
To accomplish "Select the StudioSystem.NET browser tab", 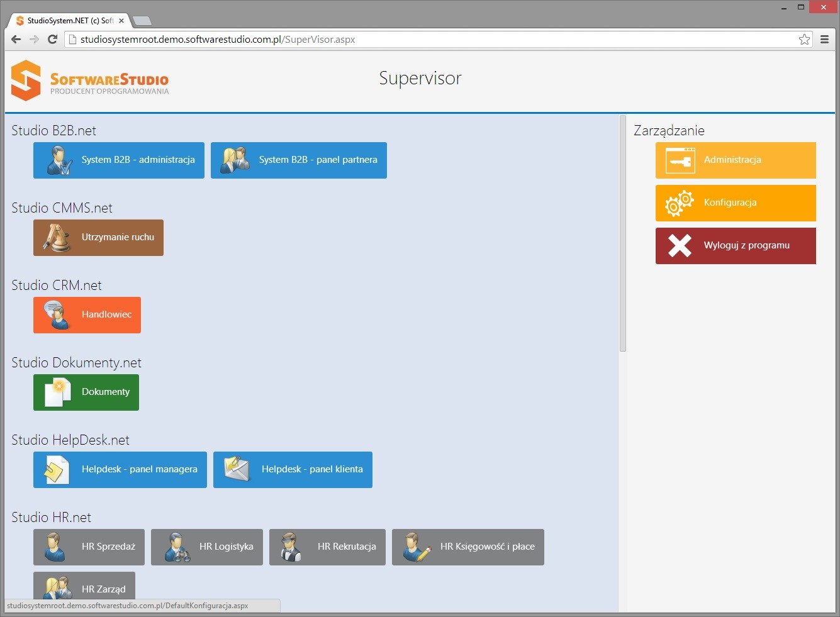I will coord(69,21).
